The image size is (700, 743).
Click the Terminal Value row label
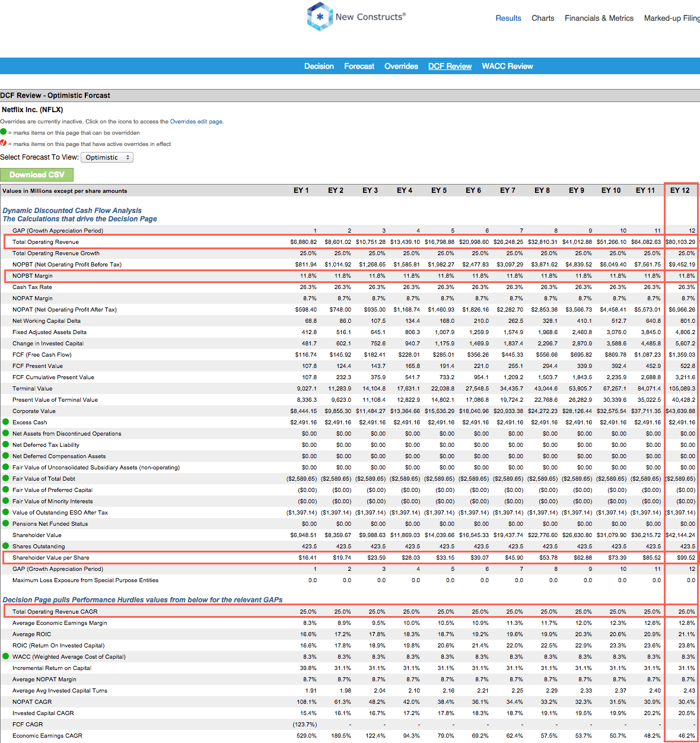(x=33, y=389)
